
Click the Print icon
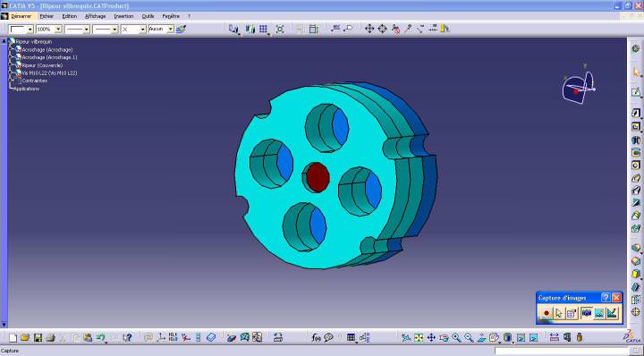coord(50,337)
